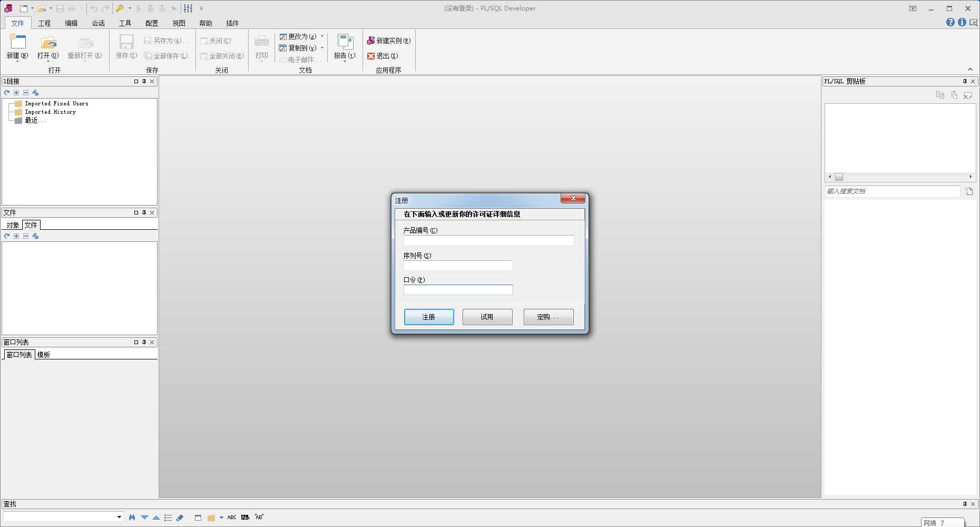Click the 新建 (New) ribbon icon
Viewport: 980px width, 527px height.
click(17, 43)
